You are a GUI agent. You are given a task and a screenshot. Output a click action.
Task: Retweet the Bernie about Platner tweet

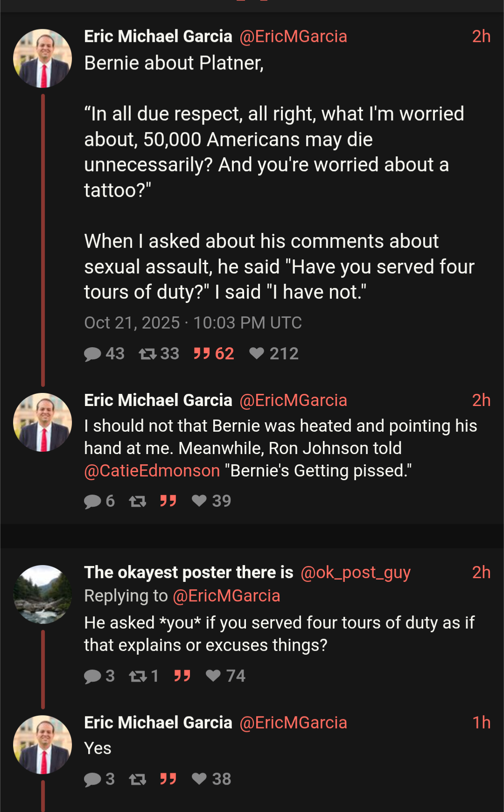pos(147,354)
